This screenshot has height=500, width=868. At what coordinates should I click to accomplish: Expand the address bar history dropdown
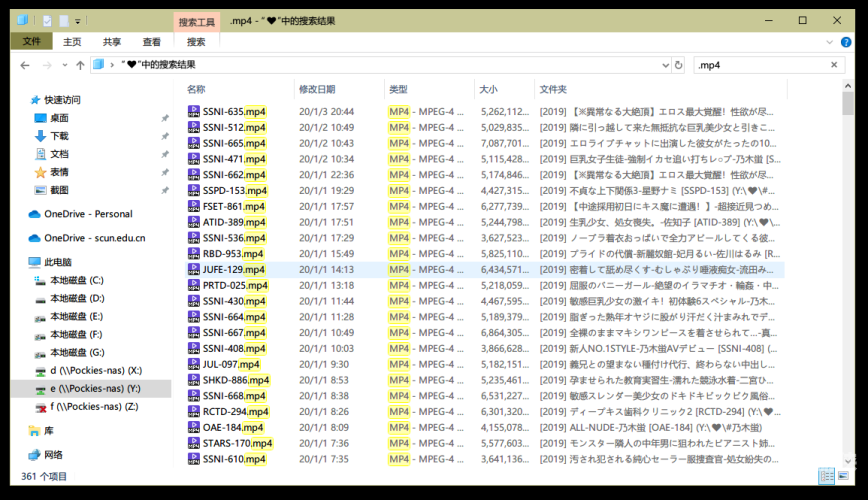[x=665, y=65]
